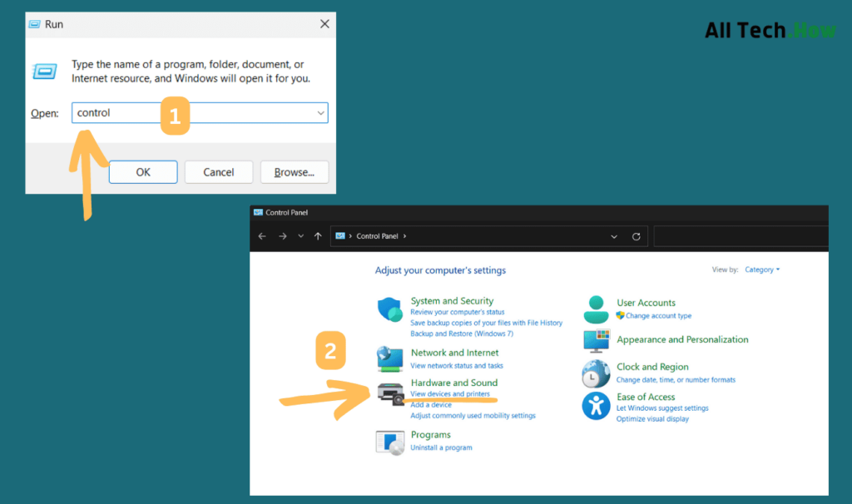852x504 pixels.
Task: Open View devices and printers link
Action: click(x=449, y=393)
